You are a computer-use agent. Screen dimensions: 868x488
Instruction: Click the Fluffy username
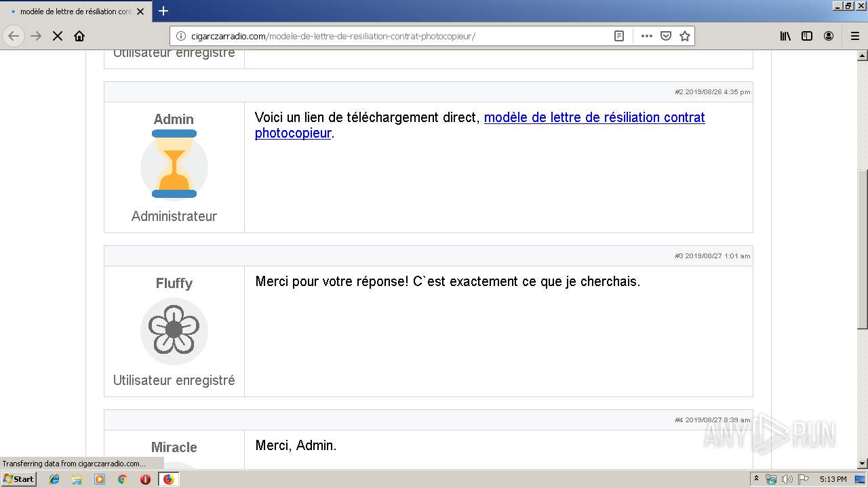click(174, 283)
